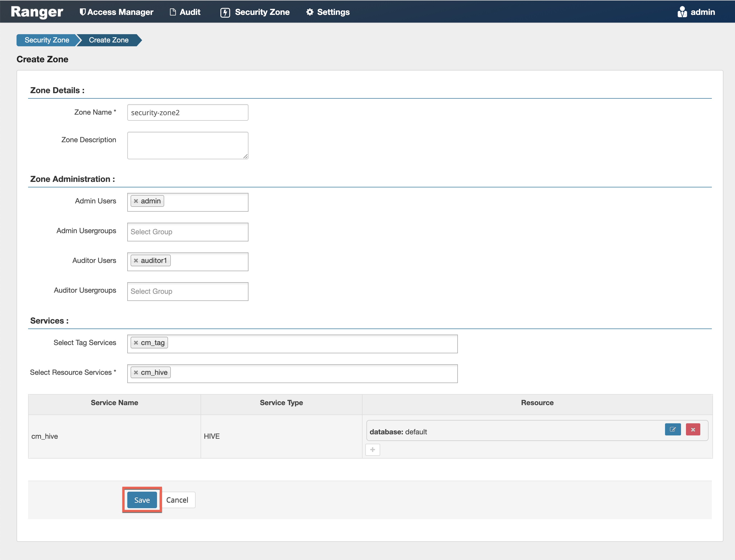
Task: Click the Zone Name input field
Action: pyautogui.click(x=188, y=113)
